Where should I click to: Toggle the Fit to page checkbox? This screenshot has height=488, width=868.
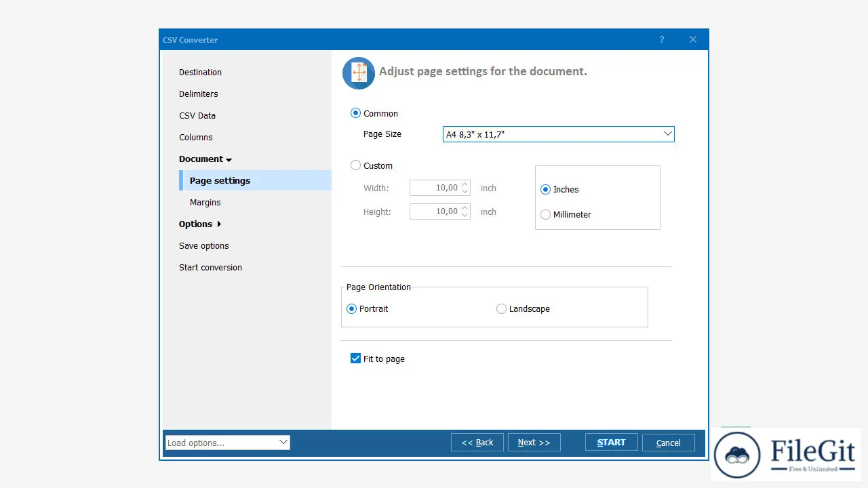pos(355,359)
